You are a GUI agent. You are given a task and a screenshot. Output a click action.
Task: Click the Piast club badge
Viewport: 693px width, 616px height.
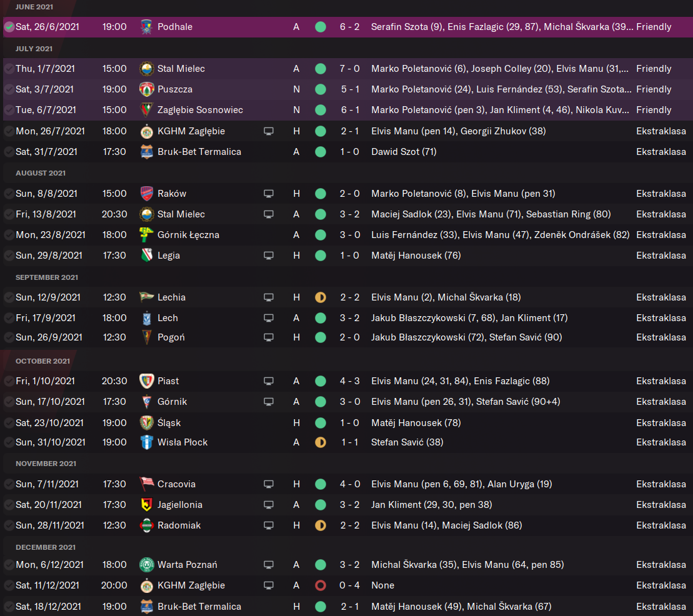[x=146, y=381]
